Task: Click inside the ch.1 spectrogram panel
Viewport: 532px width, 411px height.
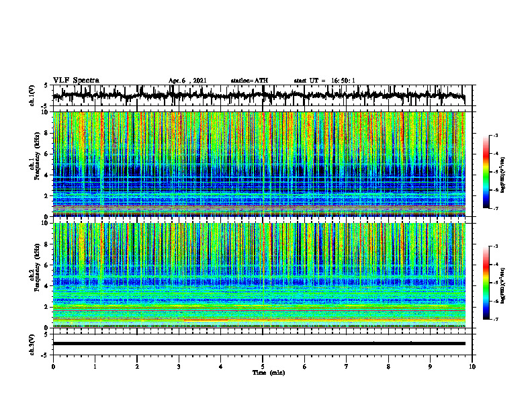Action: coord(259,164)
